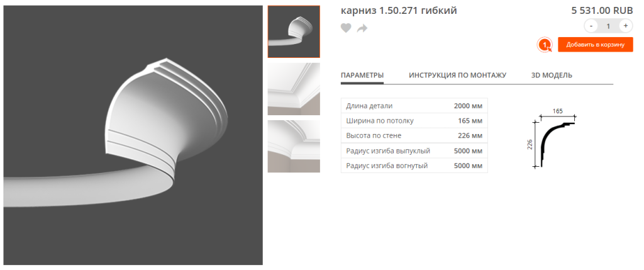Click the Длина детали parameter row
Screen dimensions: 644x270
[x=414, y=106]
